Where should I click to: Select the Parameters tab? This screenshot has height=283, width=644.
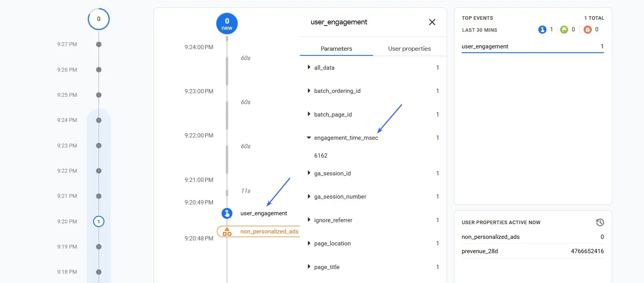point(336,48)
